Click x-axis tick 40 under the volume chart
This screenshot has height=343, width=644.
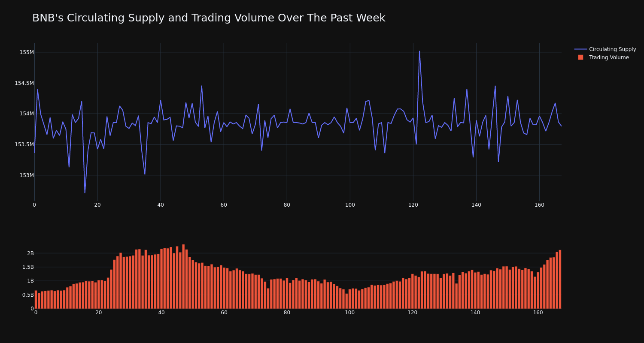tap(161, 313)
